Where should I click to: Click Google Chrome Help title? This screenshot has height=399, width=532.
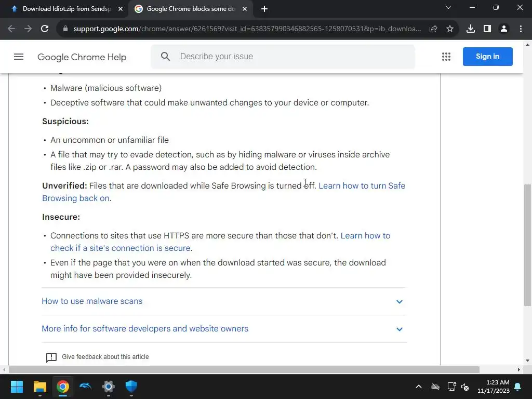pyautogui.click(x=82, y=57)
